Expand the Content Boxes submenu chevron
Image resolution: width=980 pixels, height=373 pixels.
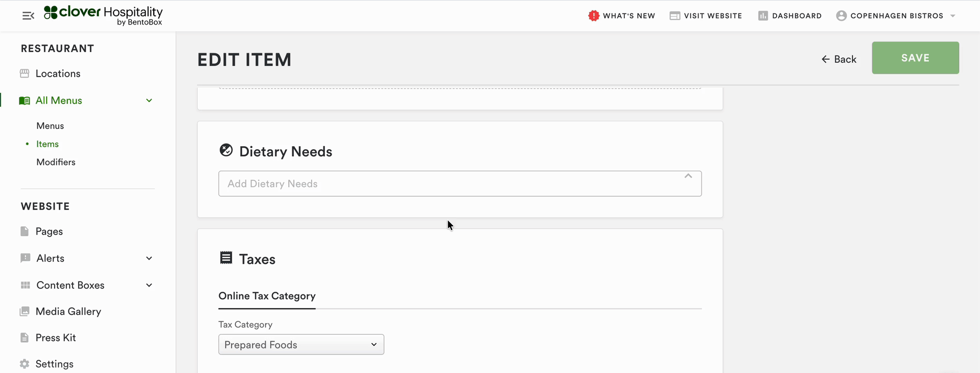click(149, 285)
